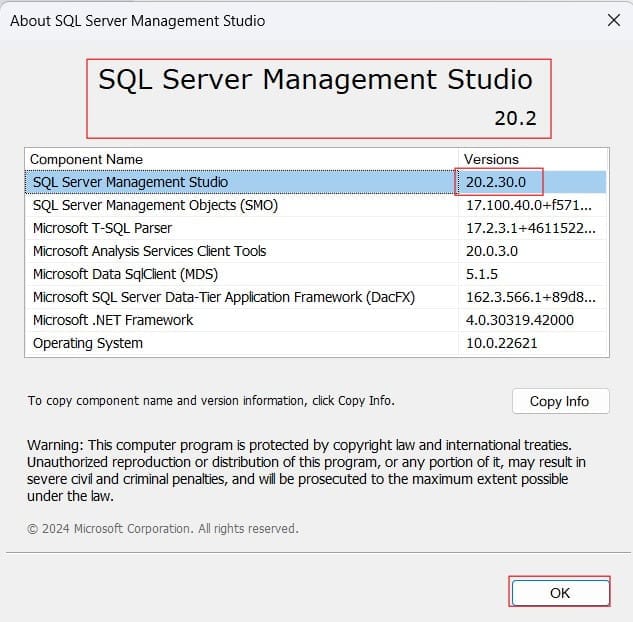Select the Versions column header
The image size is (633, 622).
pos(533,159)
